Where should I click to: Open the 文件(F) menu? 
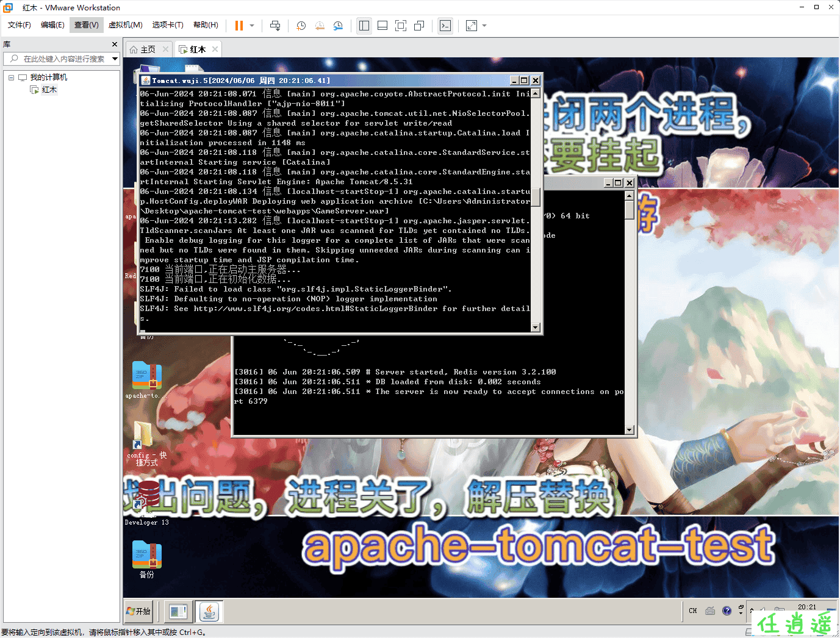pos(20,25)
